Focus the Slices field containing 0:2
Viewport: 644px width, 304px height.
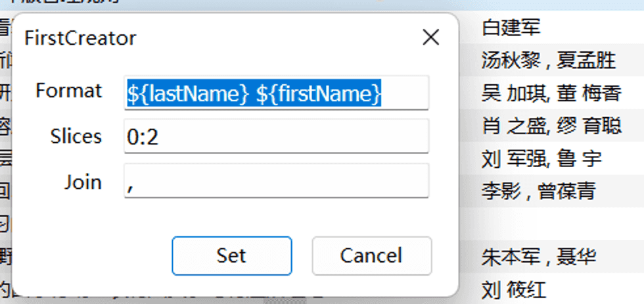tap(276, 136)
